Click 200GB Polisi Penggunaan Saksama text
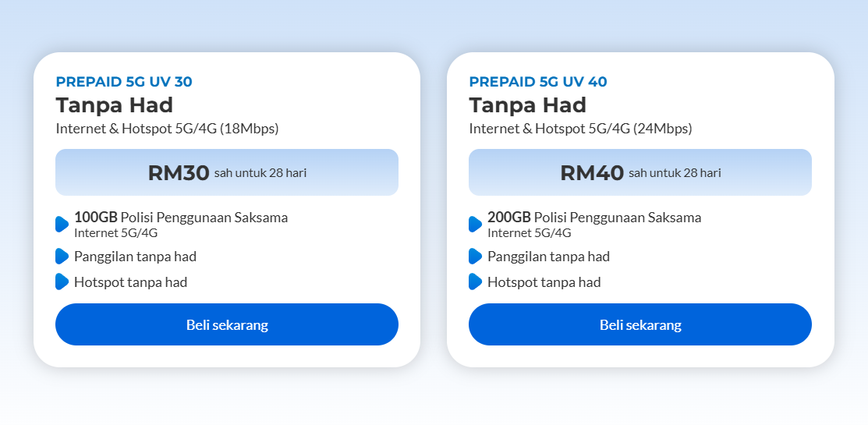The height and width of the screenshot is (425, 868). [594, 218]
